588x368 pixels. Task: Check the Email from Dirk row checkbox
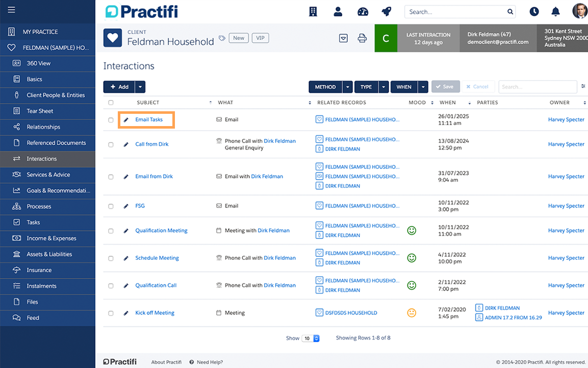(111, 177)
